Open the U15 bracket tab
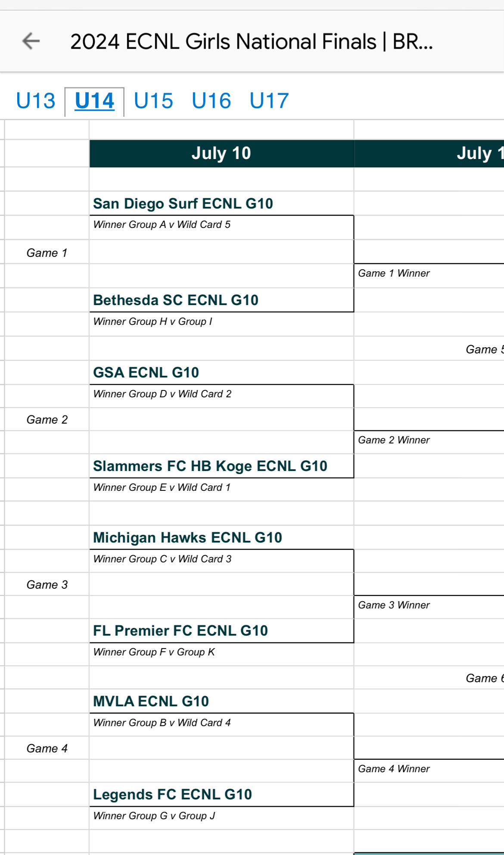Image resolution: width=504 pixels, height=855 pixels. 153,101
